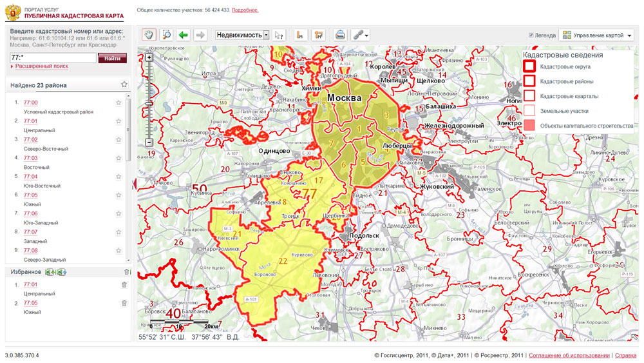Star the 77:04 Юго-Восточный result

coord(118,177)
